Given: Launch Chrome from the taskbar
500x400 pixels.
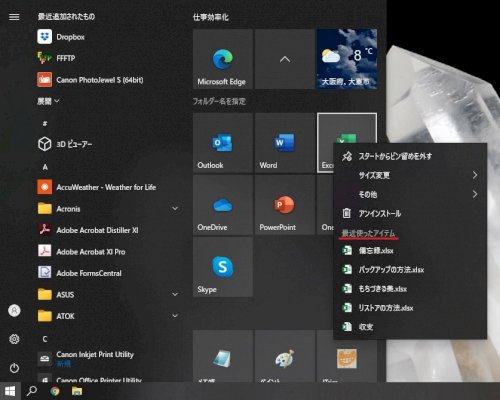Looking at the screenshot, I should point(55,391).
